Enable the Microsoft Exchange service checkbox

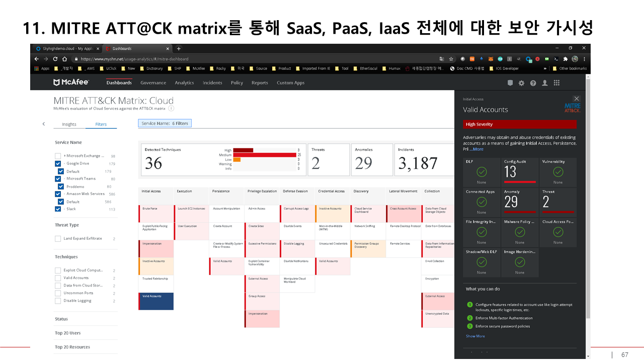click(58, 156)
